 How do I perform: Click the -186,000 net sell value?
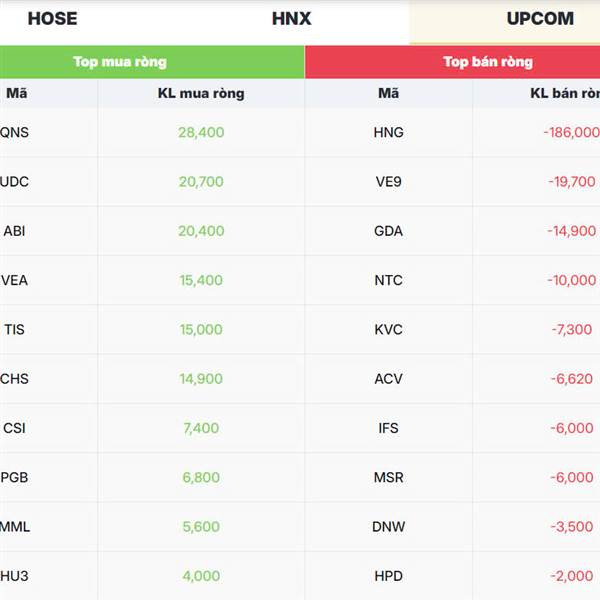click(x=572, y=132)
